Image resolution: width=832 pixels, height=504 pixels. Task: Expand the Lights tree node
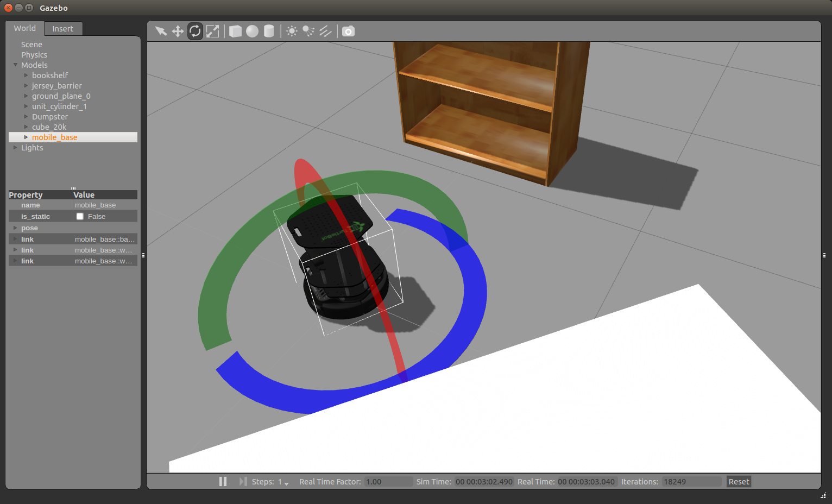(x=15, y=147)
